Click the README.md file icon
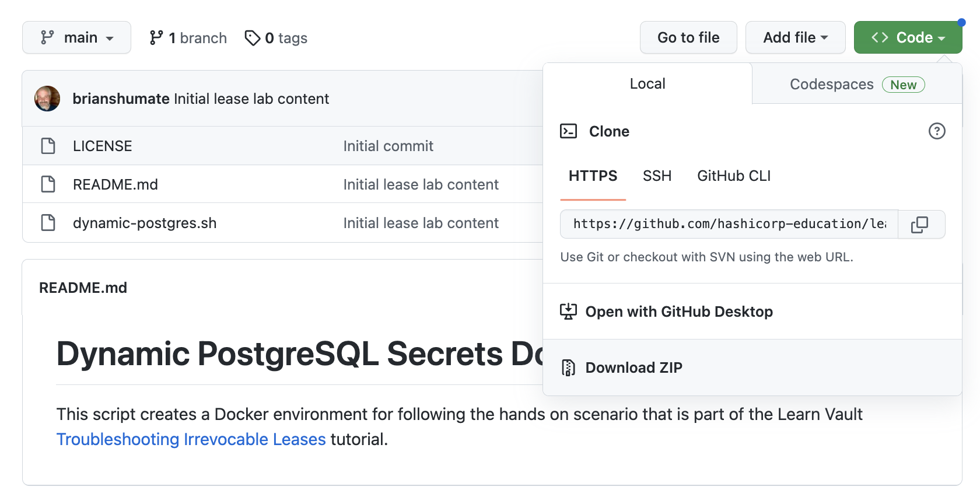This screenshot has width=980, height=504. pos(48,184)
